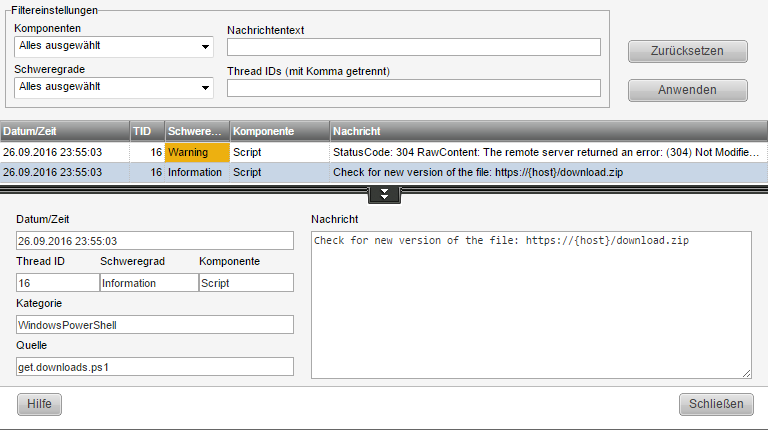Select the Warning log entry row
The width and height of the screenshot is (768, 430).
pyautogui.click(x=384, y=152)
